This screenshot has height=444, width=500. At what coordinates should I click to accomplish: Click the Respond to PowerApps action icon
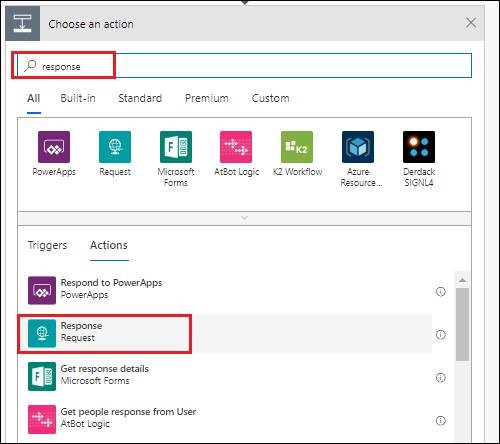pyautogui.click(x=42, y=290)
